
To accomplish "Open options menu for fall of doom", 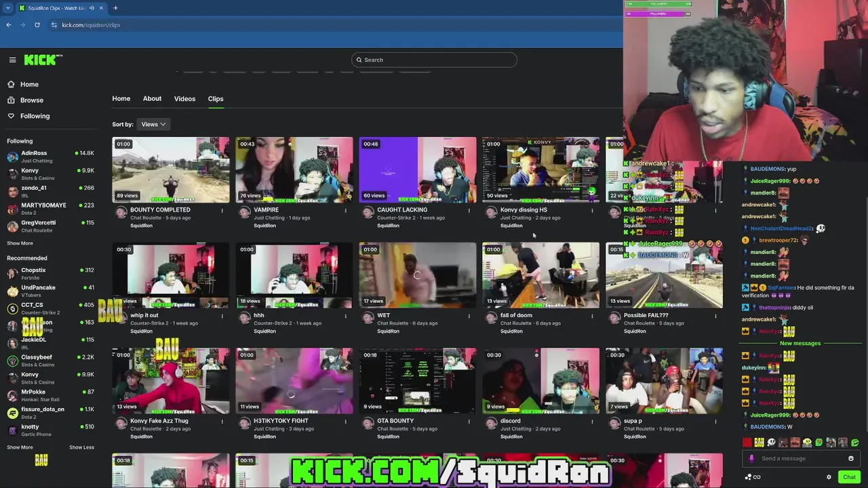I will click(592, 316).
